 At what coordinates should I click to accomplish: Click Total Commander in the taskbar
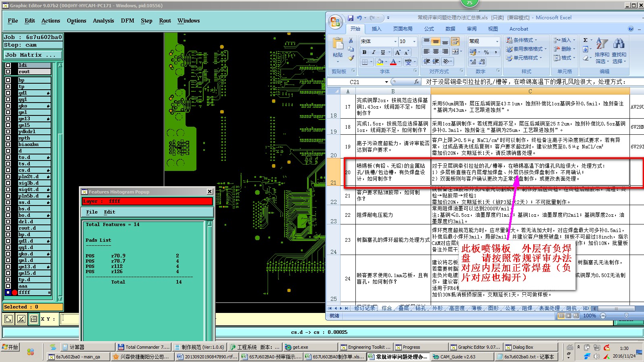tap(143, 347)
